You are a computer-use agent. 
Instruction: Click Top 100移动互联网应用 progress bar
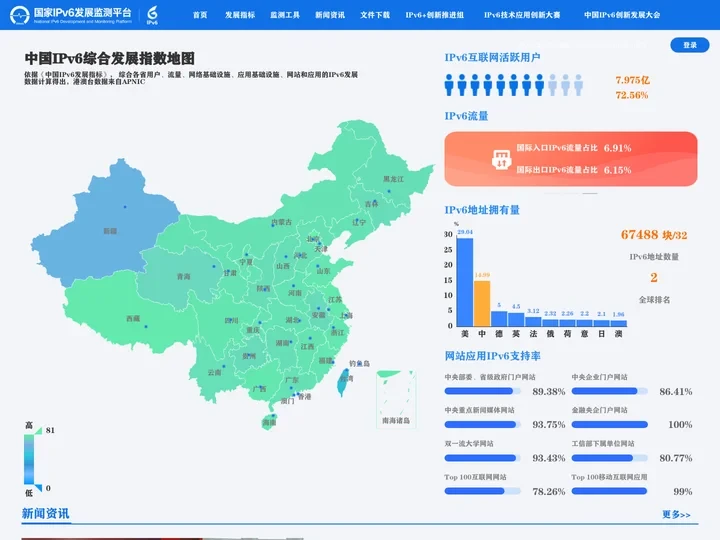609,491
